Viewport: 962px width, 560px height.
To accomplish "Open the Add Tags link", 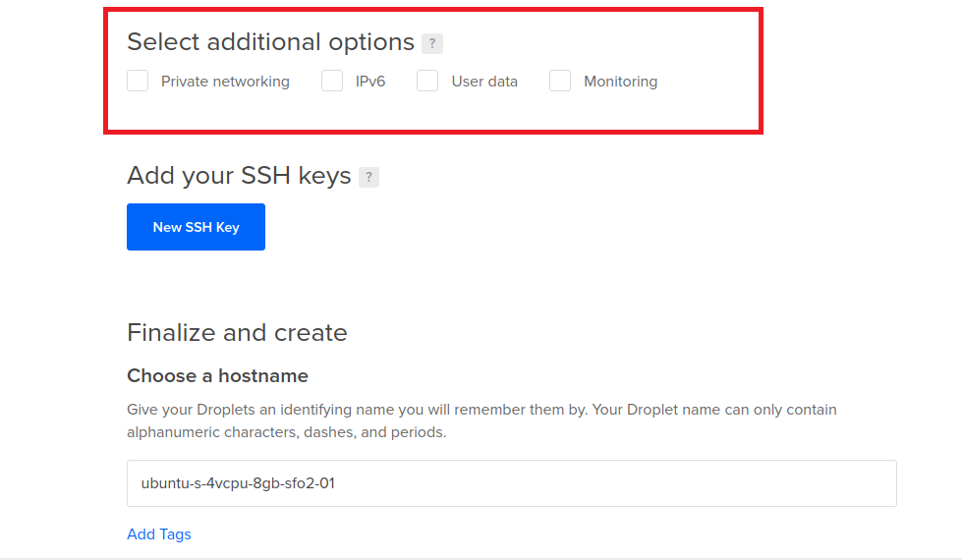I will (x=159, y=534).
